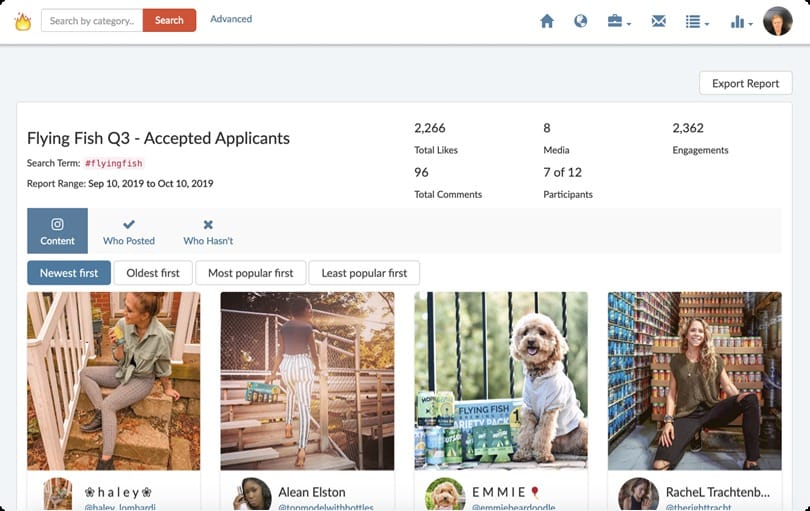This screenshot has width=810, height=511.
Task: Focus the Search by category field
Action: click(x=92, y=21)
